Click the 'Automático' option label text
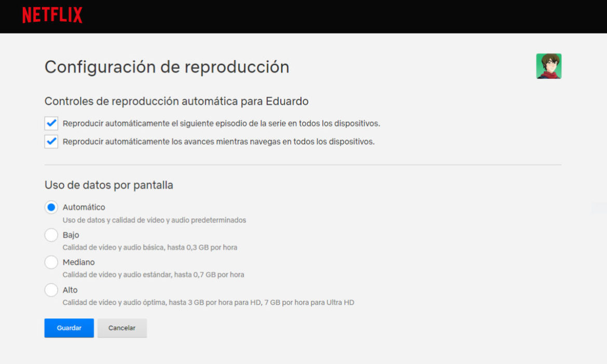 [x=84, y=207]
